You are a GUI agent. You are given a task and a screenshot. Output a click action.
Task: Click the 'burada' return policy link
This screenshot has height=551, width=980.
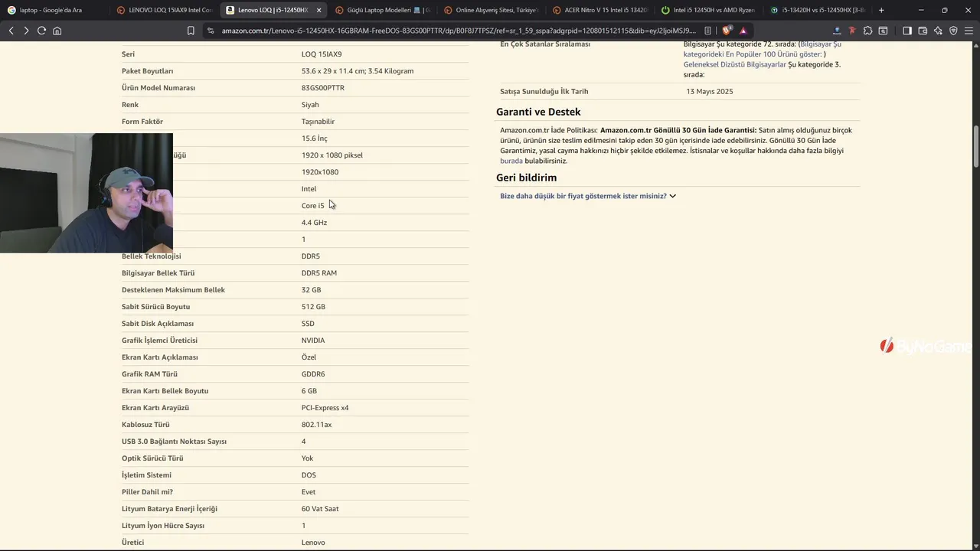511,161
